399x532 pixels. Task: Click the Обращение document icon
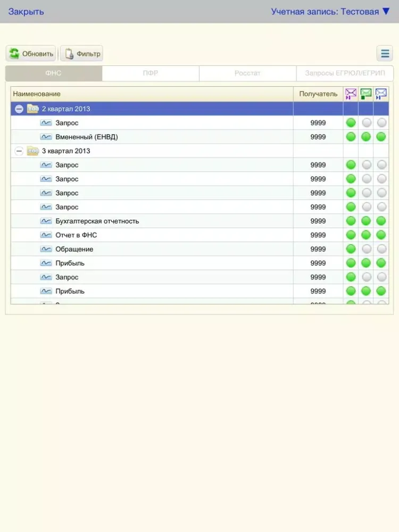coord(46,249)
